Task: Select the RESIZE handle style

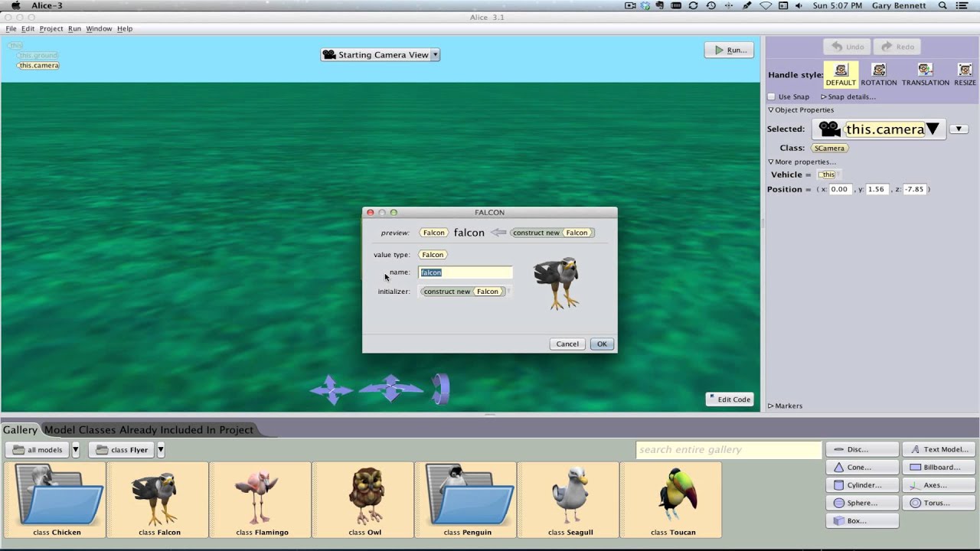Action: [965, 74]
